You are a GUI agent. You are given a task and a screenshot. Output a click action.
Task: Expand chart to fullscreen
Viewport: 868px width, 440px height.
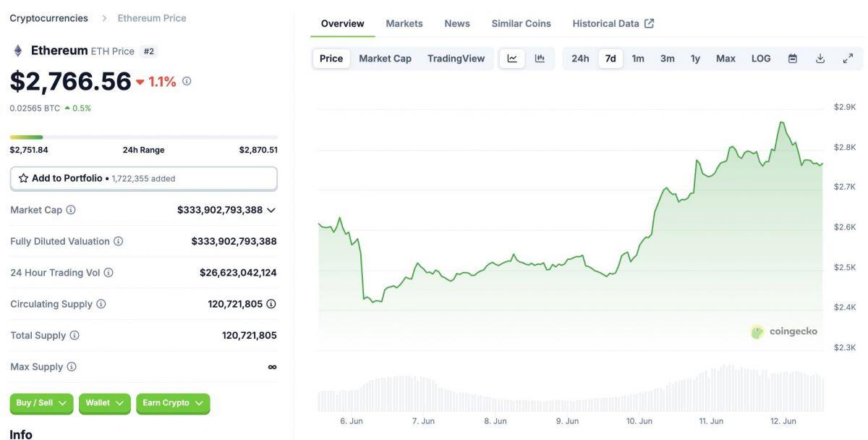click(848, 59)
